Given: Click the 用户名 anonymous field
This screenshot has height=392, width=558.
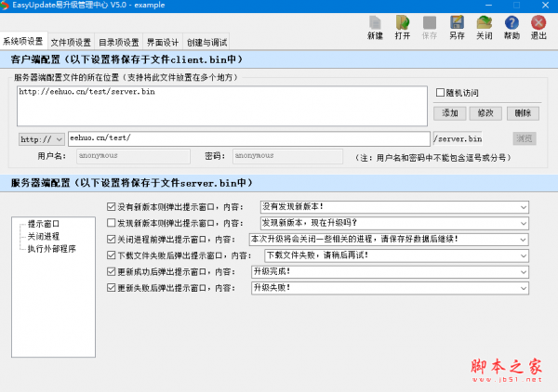Looking at the screenshot, I should click(133, 156).
